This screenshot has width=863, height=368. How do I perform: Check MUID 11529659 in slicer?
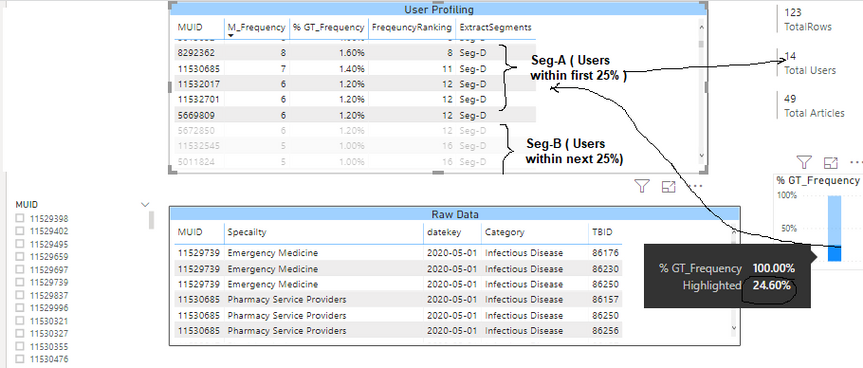coord(20,256)
